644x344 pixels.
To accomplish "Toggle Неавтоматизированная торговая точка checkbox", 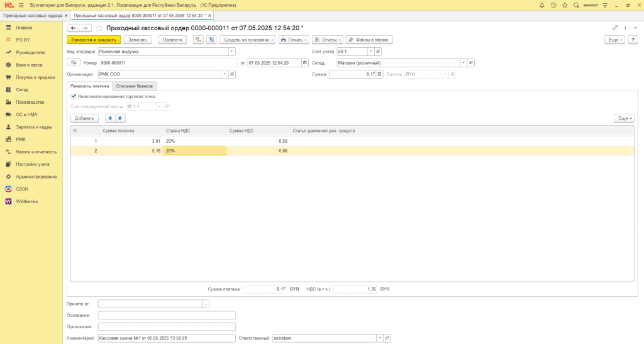I will 74,96.
